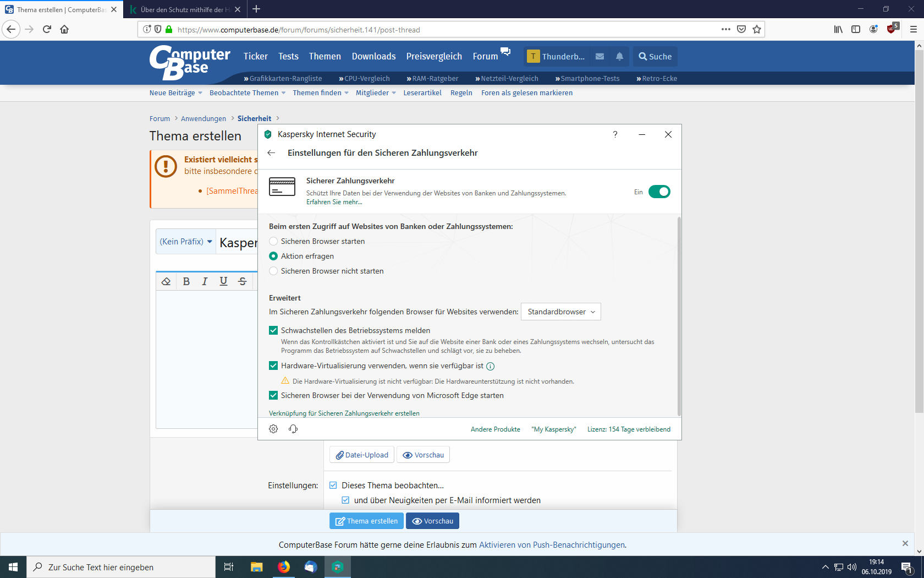The height and width of the screenshot is (578, 924).
Task: Open the Erfahren Sie mehr link
Action: (334, 202)
